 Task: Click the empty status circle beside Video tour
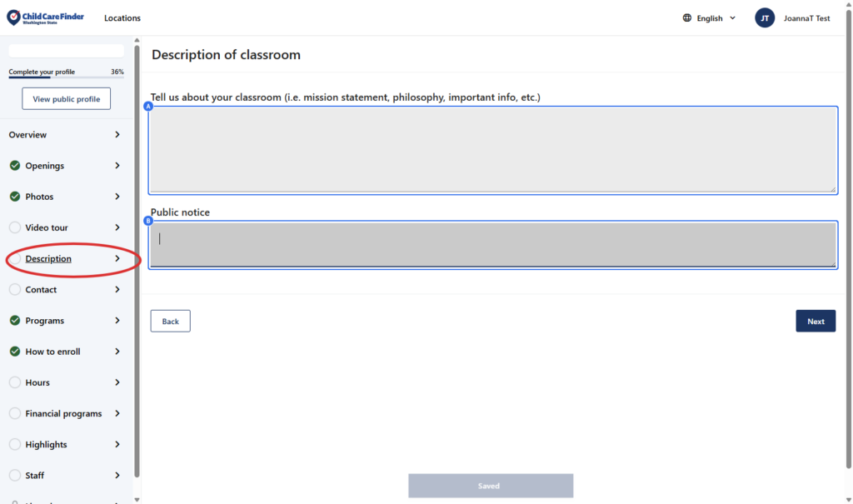15,227
